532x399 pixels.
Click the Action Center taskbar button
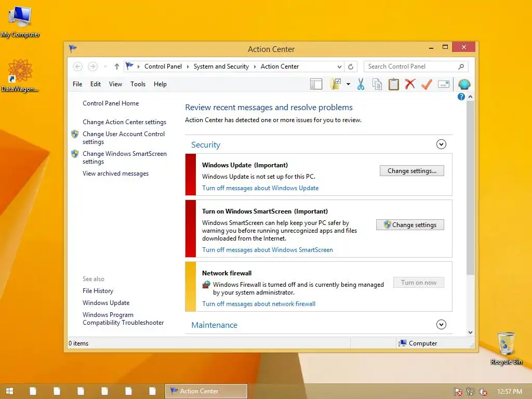coord(206,391)
